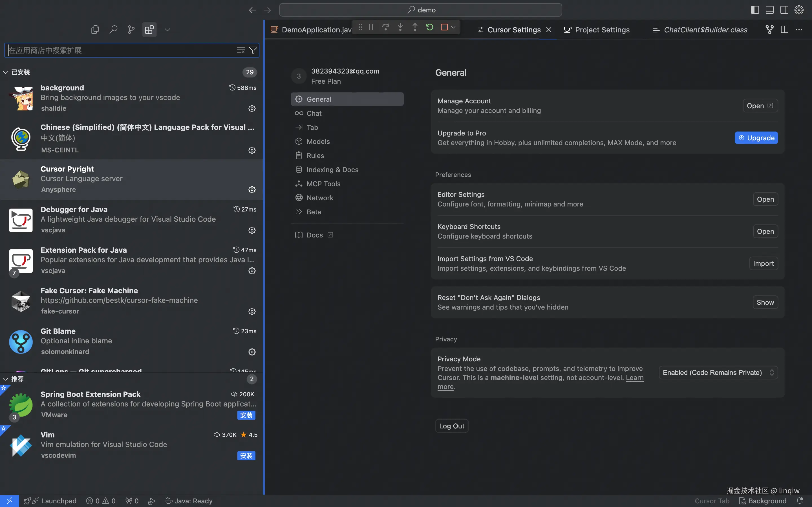Image resolution: width=812 pixels, height=507 pixels.
Task: Toggle the primary sidebar layout icon
Action: coord(755,10)
